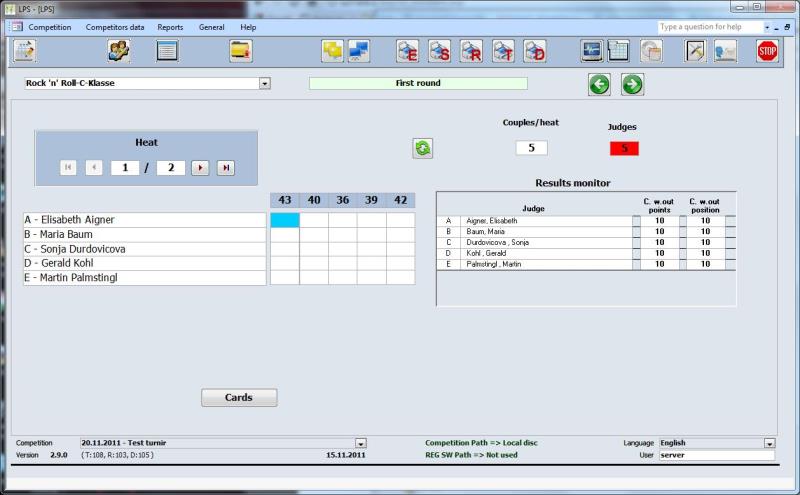Click the green refresh icon
800x495 pixels.
(x=423, y=148)
